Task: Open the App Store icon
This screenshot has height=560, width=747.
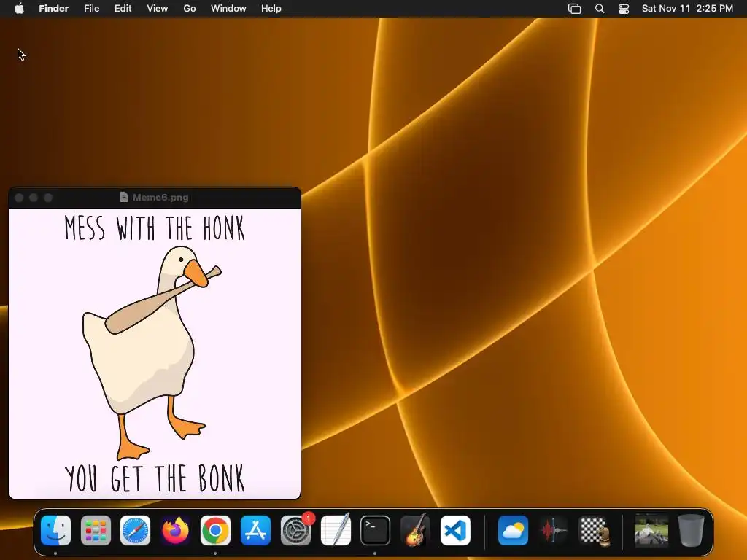Action: coord(255,530)
